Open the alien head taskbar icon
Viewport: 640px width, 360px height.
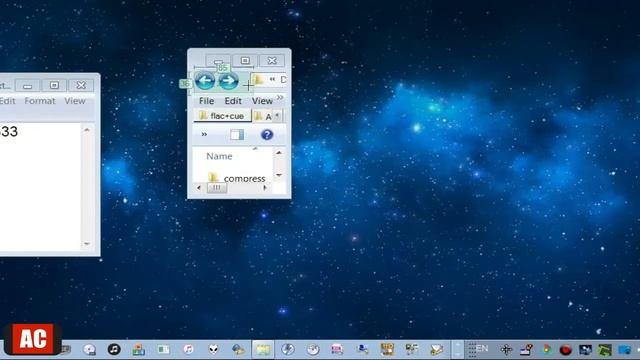tap(213, 349)
